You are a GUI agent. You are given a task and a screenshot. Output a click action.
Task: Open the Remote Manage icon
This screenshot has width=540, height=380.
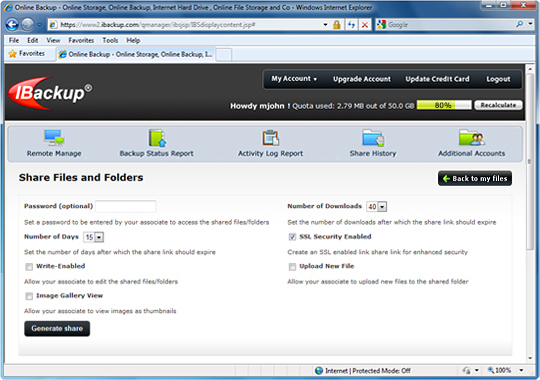coord(54,137)
